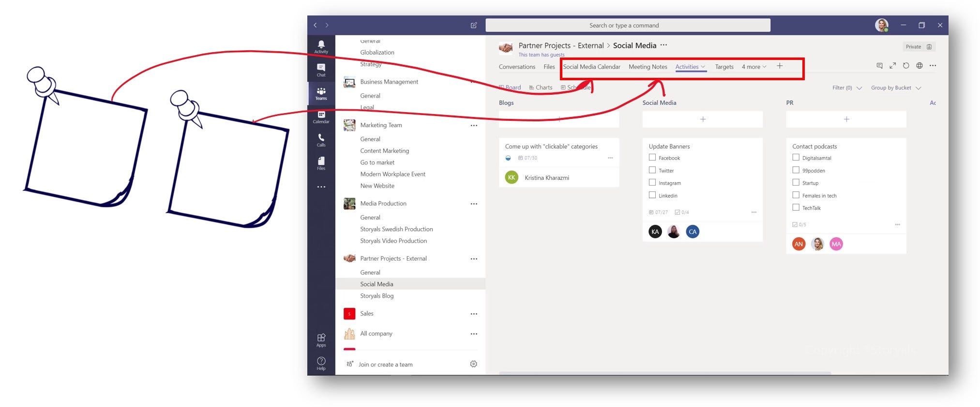
Task: Open Social Media channel options ellipsis in header
Action: click(x=663, y=45)
